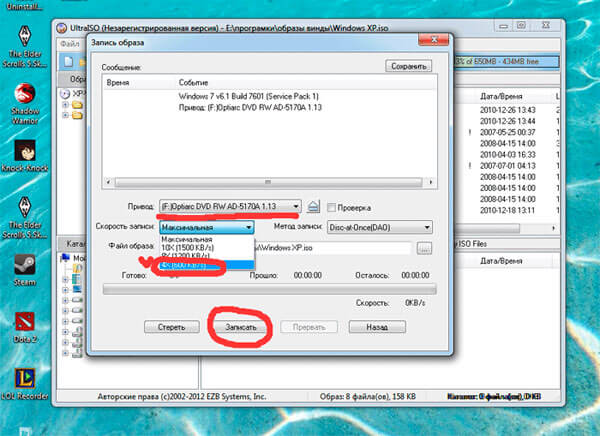
Task: Click the 650MB disc capacity bar
Action: point(507,61)
